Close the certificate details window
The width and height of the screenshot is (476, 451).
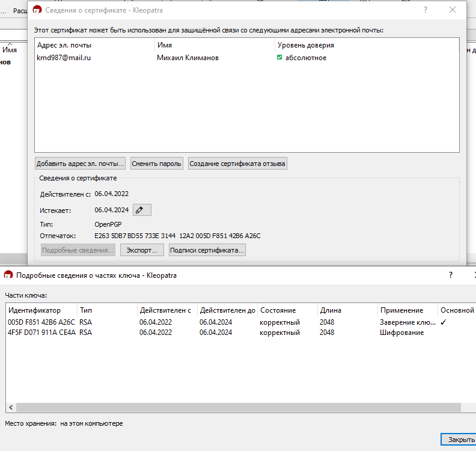coord(453,10)
